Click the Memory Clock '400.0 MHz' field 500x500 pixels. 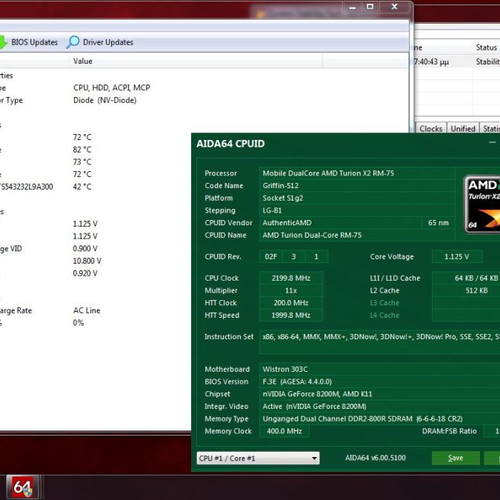(x=284, y=431)
